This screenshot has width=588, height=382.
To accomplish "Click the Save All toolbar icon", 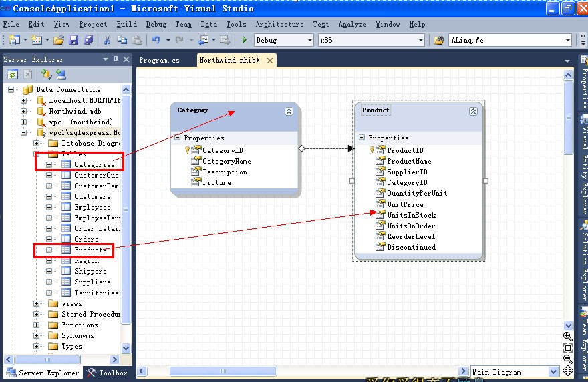I will (x=88, y=40).
